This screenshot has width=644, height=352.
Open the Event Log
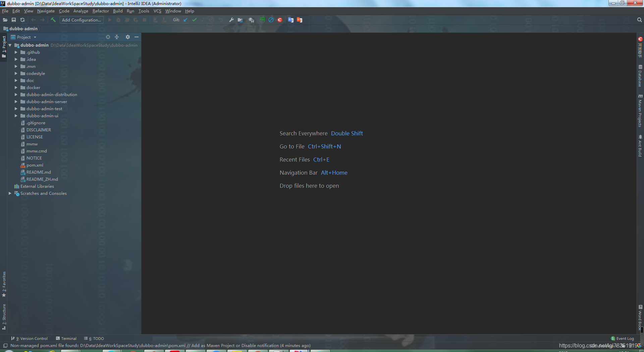point(623,339)
